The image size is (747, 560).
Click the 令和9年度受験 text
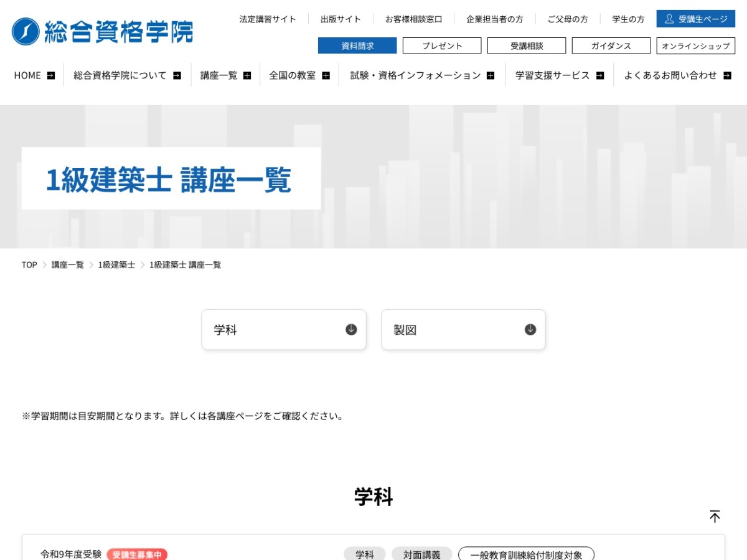71,554
